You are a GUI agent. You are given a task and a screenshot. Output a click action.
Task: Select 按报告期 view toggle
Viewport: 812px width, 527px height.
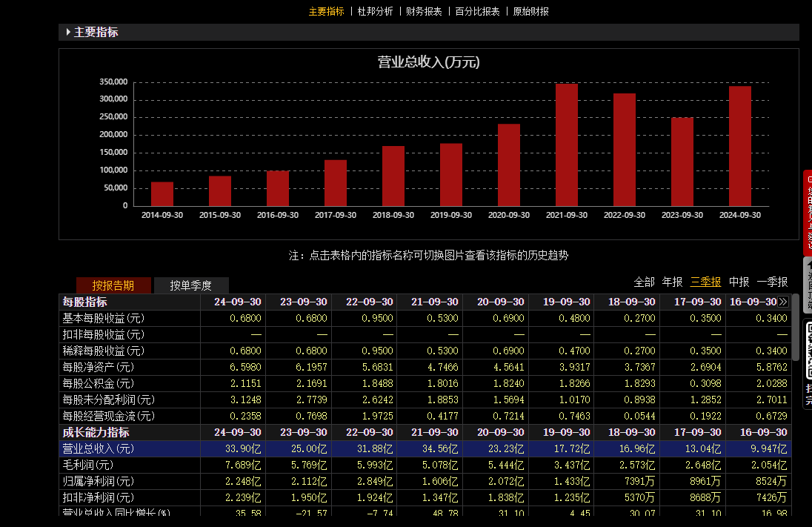tap(113, 285)
